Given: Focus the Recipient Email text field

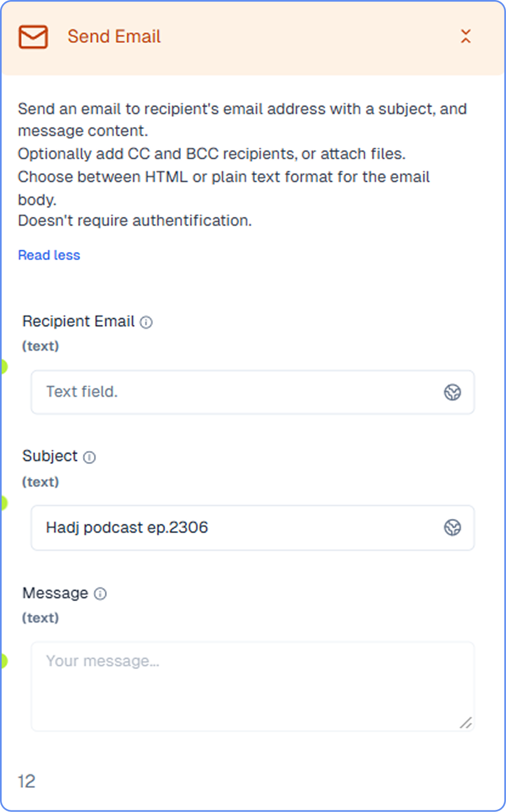Looking at the screenshot, I should tap(253, 392).
